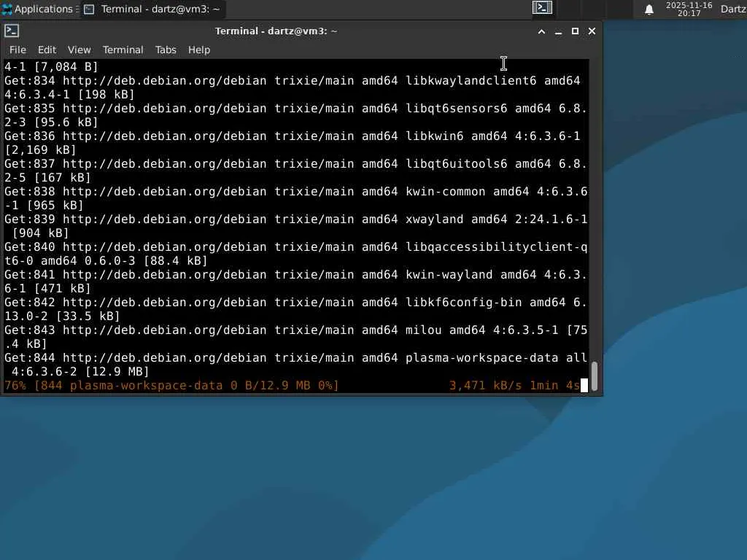Minimize the Terminal window
This screenshot has height=560, width=747.
(558, 31)
